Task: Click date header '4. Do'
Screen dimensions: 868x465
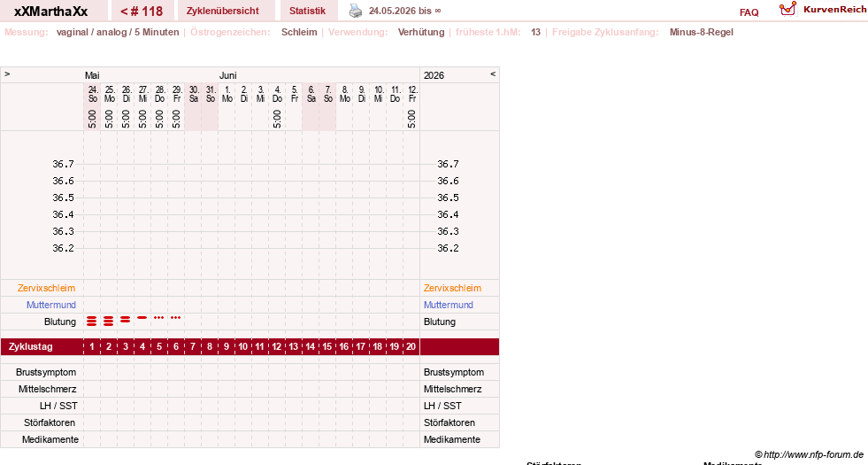Action: pyautogui.click(x=277, y=94)
